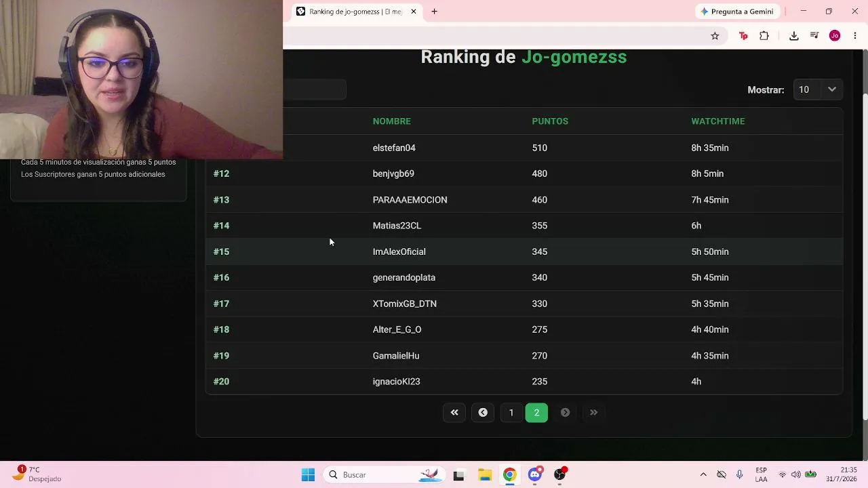Show hidden system tray icons
Image resolution: width=868 pixels, height=488 pixels.
[703, 474]
